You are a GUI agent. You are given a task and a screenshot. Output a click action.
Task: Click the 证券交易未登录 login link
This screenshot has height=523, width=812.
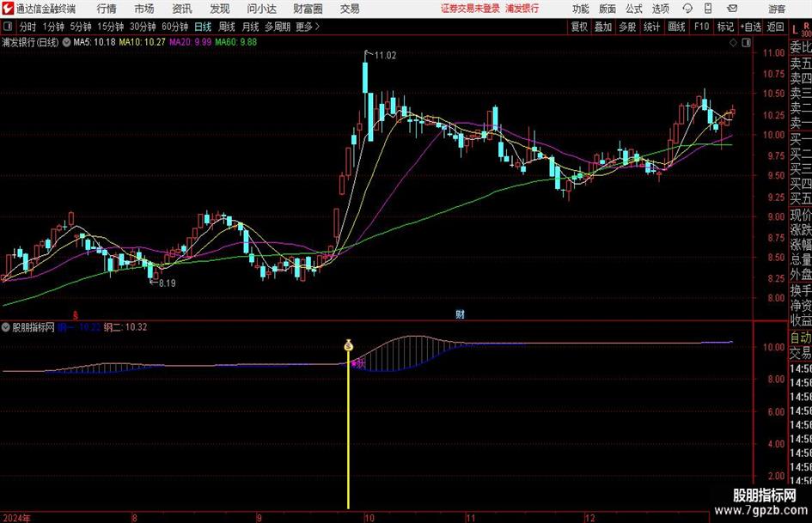tap(470, 9)
